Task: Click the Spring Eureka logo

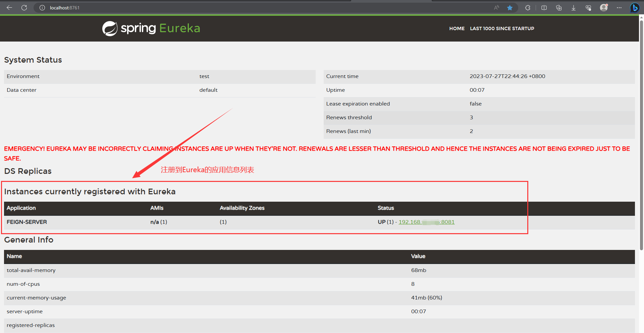Action: (151, 28)
